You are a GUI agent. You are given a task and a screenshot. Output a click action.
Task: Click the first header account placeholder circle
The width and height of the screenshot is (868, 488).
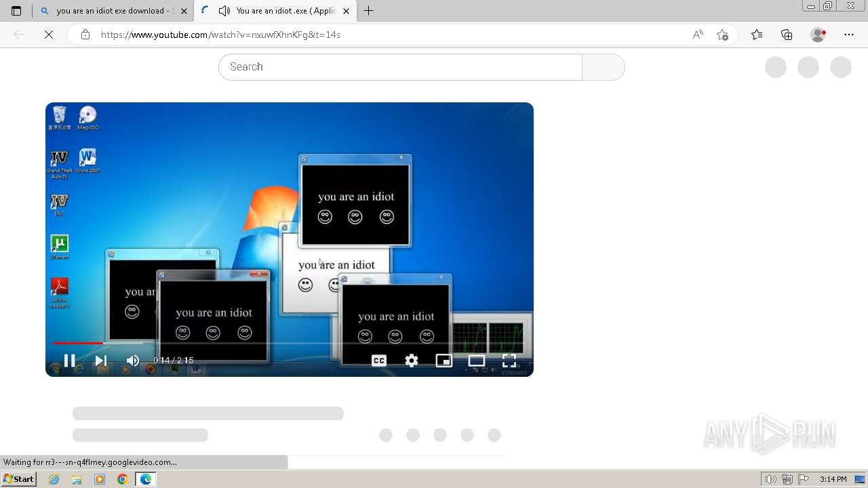776,67
